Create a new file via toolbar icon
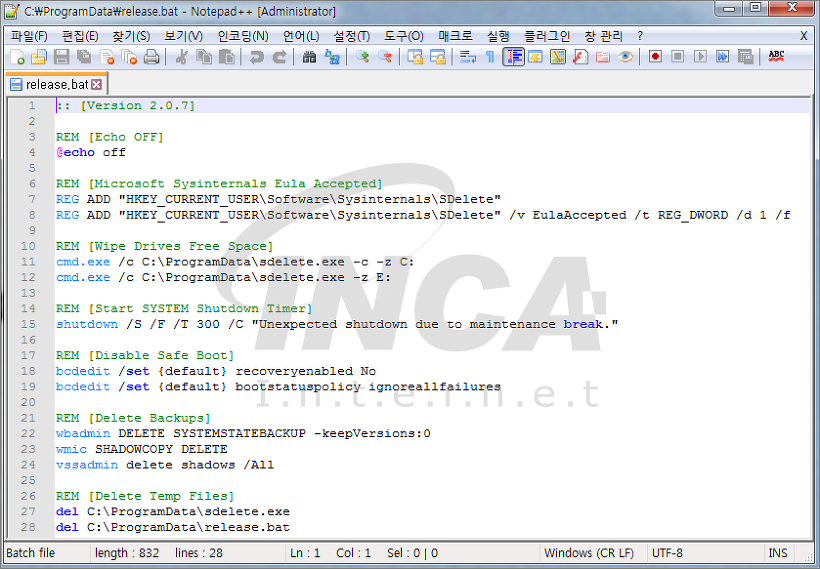The width and height of the screenshot is (820, 569). point(17,56)
